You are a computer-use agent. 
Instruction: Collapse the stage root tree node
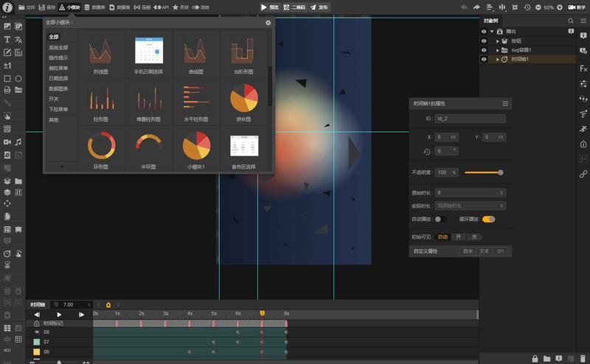pyautogui.click(x=492, y=32)
